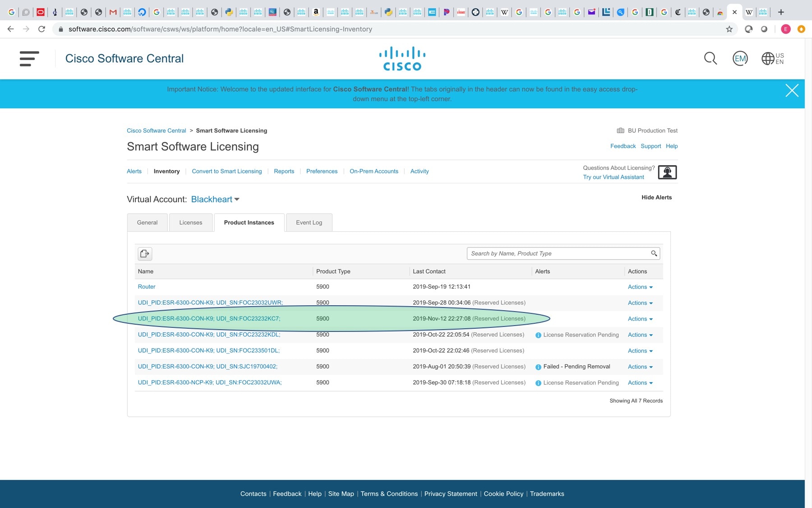Screen dimensions: 812x508
Task: Reload the page
Action: [42, 29]
